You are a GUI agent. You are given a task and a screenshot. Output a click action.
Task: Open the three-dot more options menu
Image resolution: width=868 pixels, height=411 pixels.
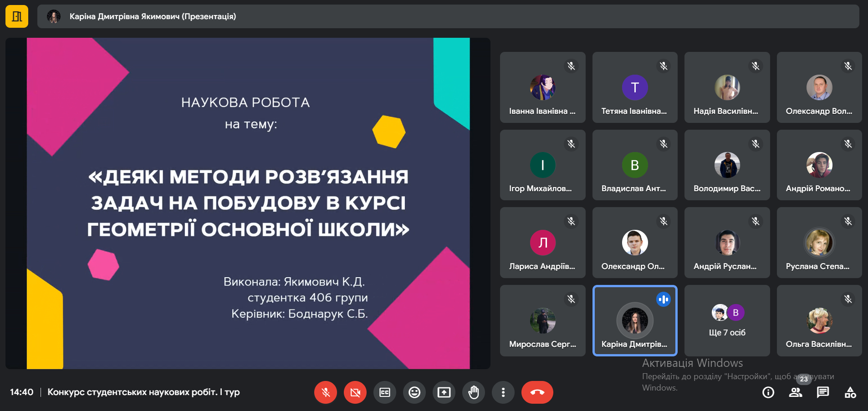[x=503, y=392]
